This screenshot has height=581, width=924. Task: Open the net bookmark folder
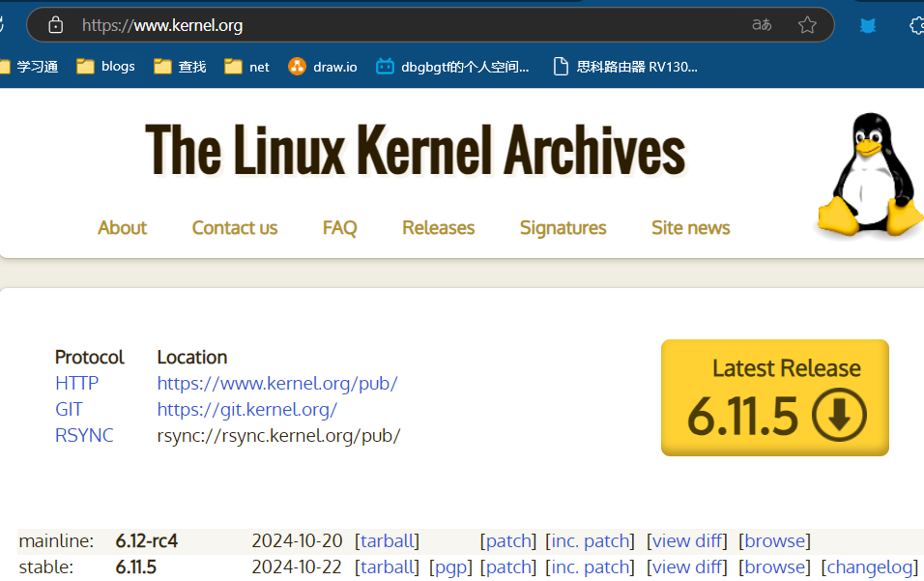246,67
